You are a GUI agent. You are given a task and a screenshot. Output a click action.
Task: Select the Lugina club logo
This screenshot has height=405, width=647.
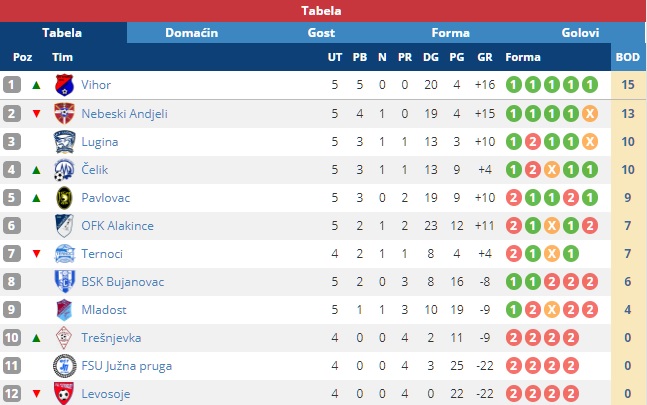pos(64,141)
